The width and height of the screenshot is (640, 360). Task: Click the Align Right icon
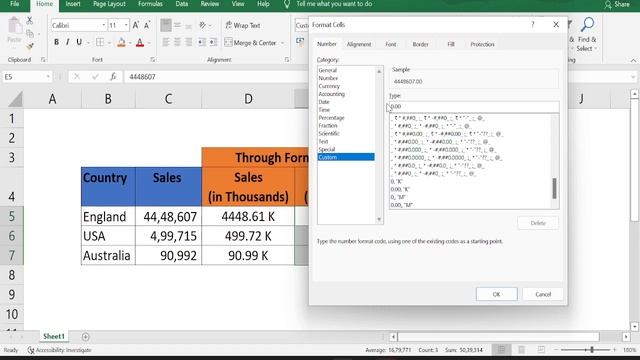[189, 42]
